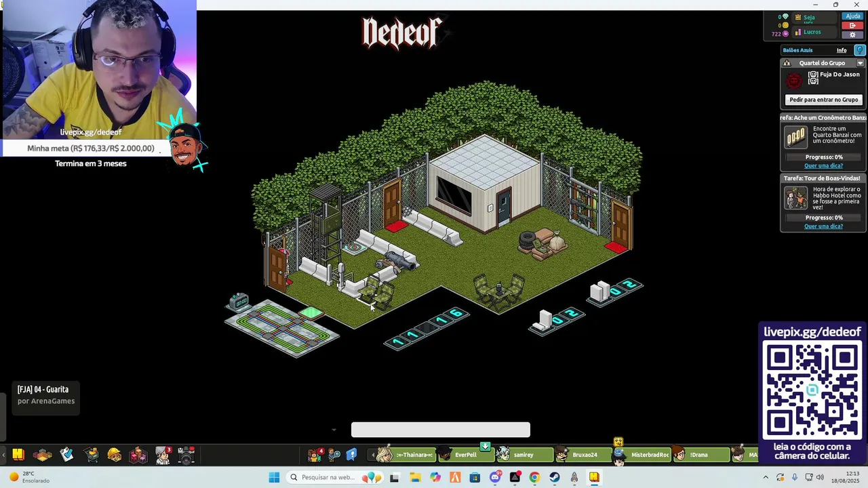The height and width of the screenshot is (488, 868).
Task: Click the Fuja Do Jason group badge
Action: (x=793, y=81)
